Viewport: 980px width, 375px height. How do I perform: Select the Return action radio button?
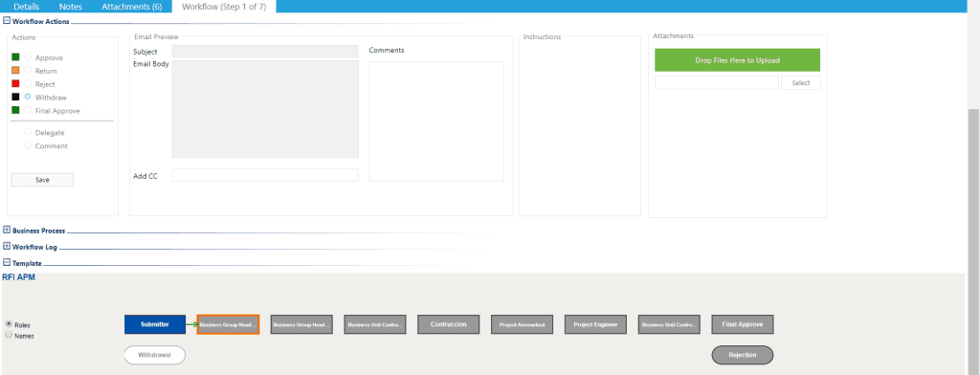click(28, 71)
